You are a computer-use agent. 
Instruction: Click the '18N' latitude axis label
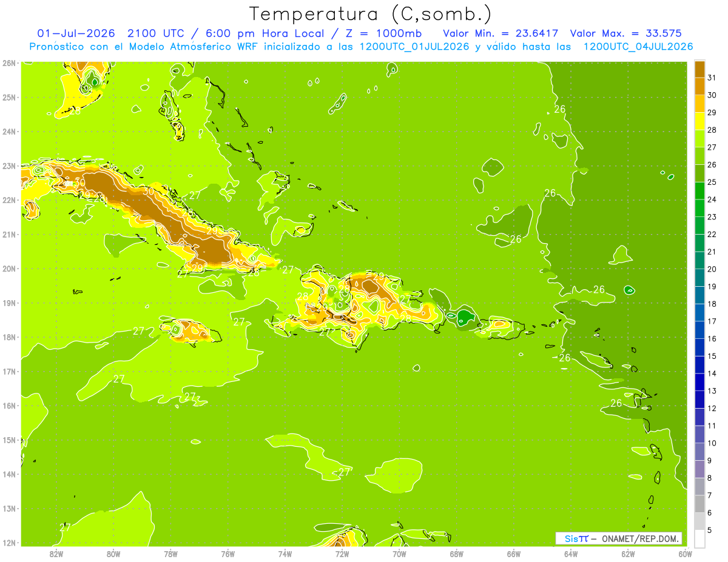click(8, 337)
